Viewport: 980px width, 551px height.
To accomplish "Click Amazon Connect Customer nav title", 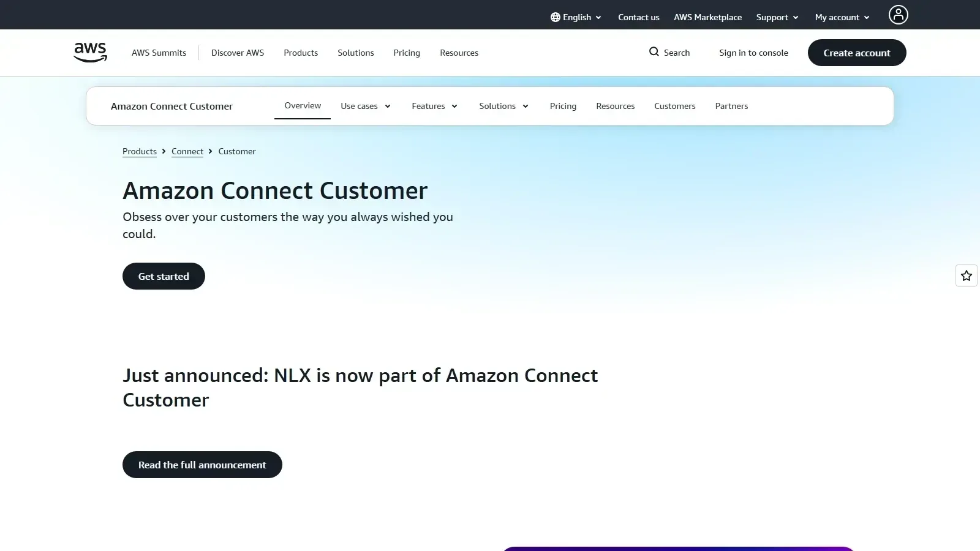I will [x=171, y=106].
